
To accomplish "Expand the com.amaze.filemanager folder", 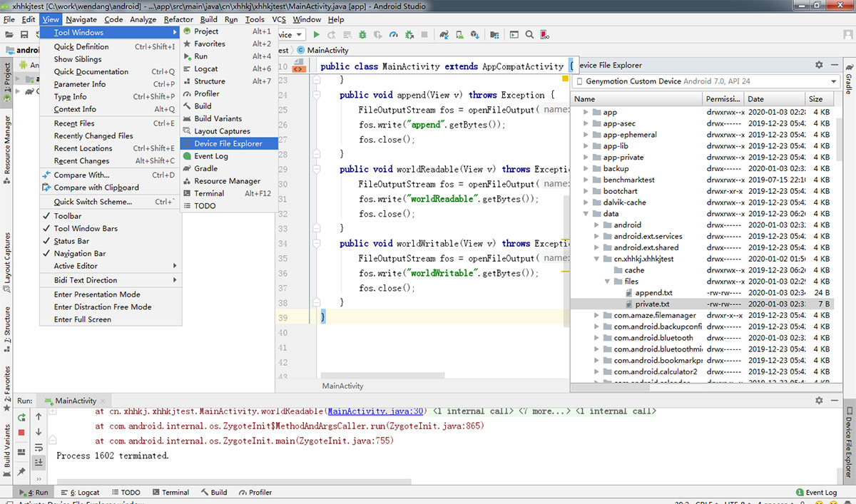I will [597, 315].
